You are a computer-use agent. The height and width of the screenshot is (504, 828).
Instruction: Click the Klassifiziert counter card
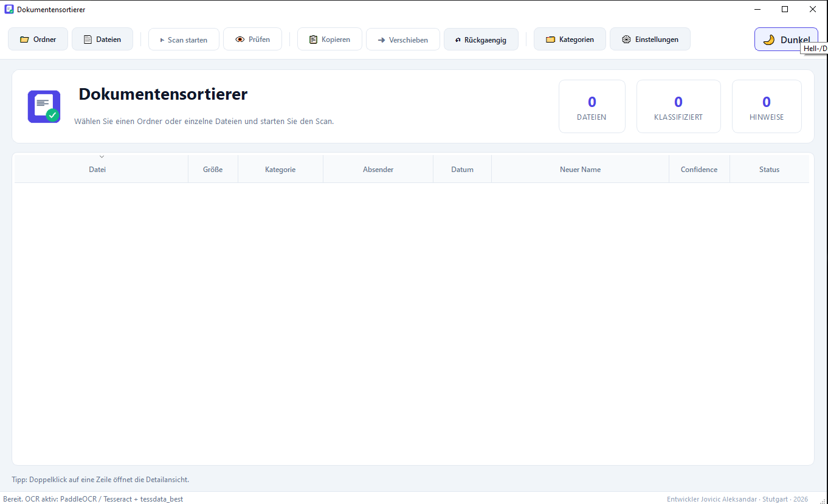point(678,106)
